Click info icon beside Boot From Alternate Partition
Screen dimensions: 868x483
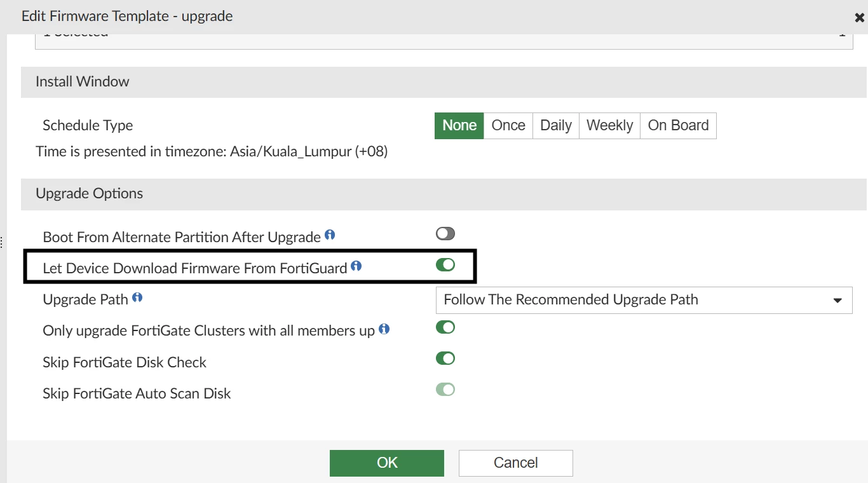(330, 235)
